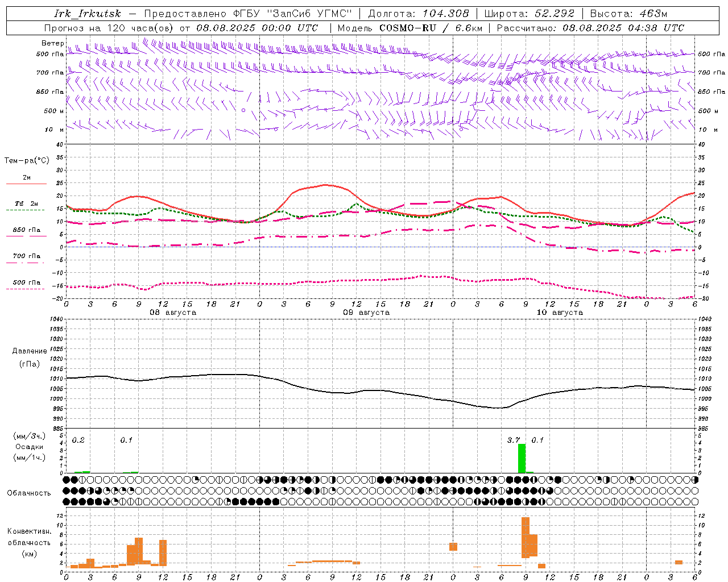
Task: Click '700 гПа' in the temperature legend
Action: tap(27, 256)
